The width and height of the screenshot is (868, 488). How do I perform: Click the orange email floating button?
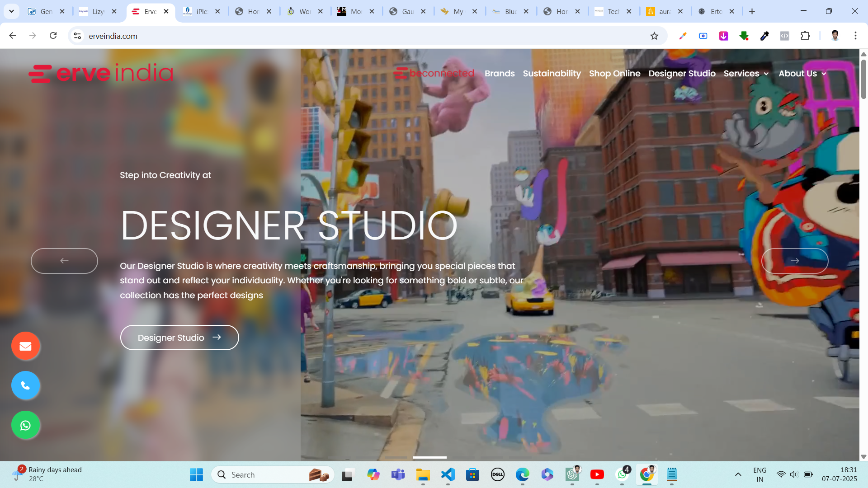[25, 346]
